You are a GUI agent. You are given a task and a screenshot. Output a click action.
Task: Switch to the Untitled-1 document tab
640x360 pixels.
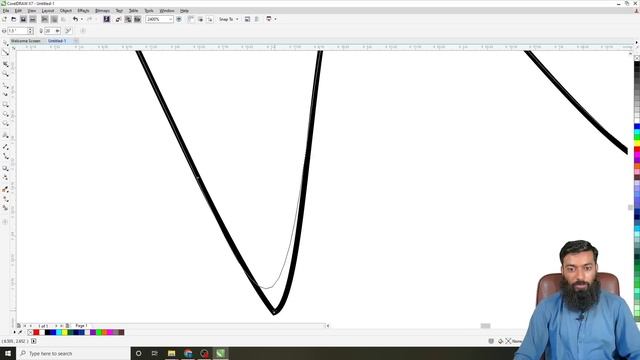tap(57, 41)
